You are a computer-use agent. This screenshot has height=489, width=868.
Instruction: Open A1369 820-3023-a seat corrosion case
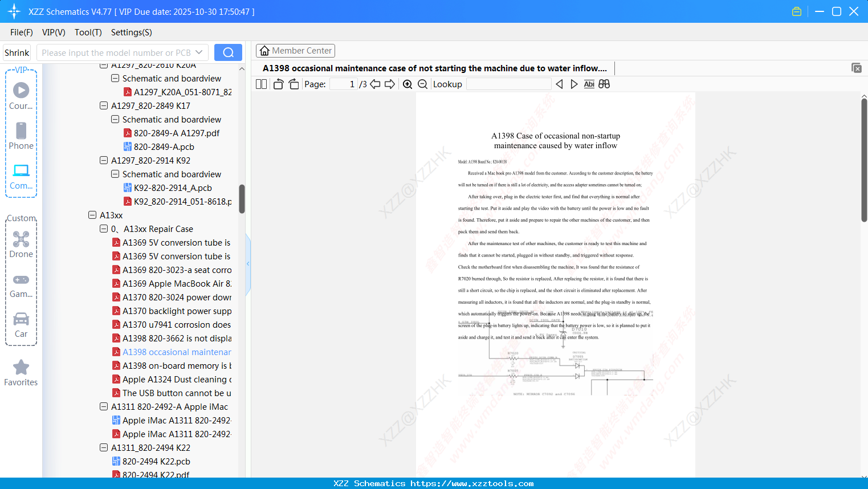coord(172,270)
